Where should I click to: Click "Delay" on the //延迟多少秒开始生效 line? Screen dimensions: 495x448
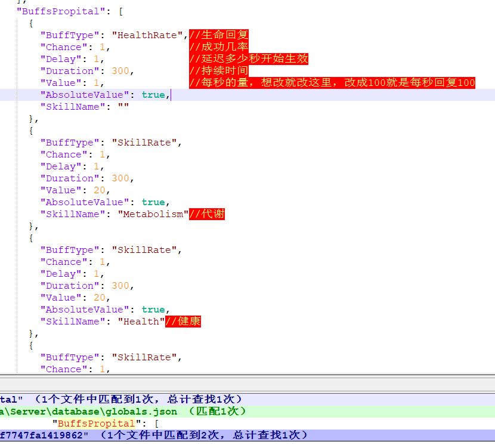click(x=64, y=58)
